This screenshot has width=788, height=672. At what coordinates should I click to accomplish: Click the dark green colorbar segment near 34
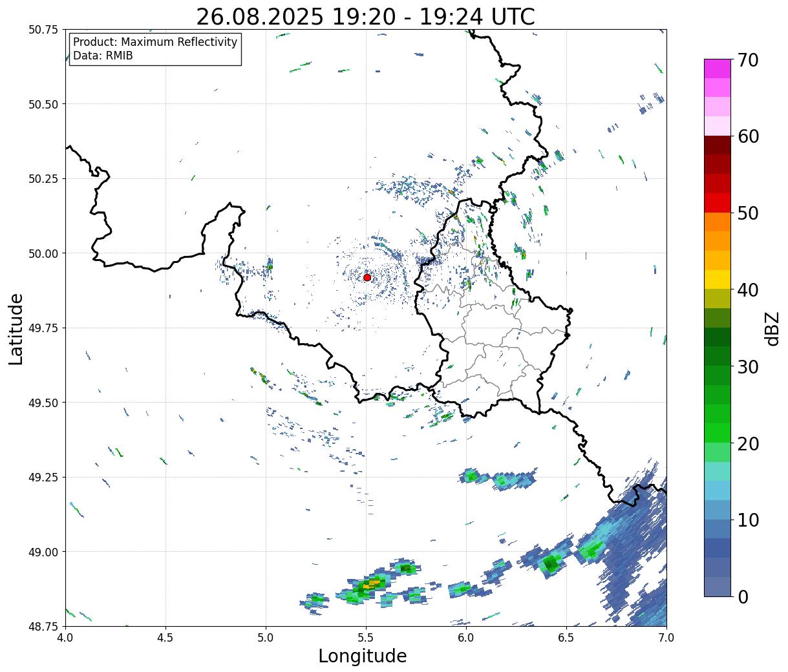[x=718, y=337]
